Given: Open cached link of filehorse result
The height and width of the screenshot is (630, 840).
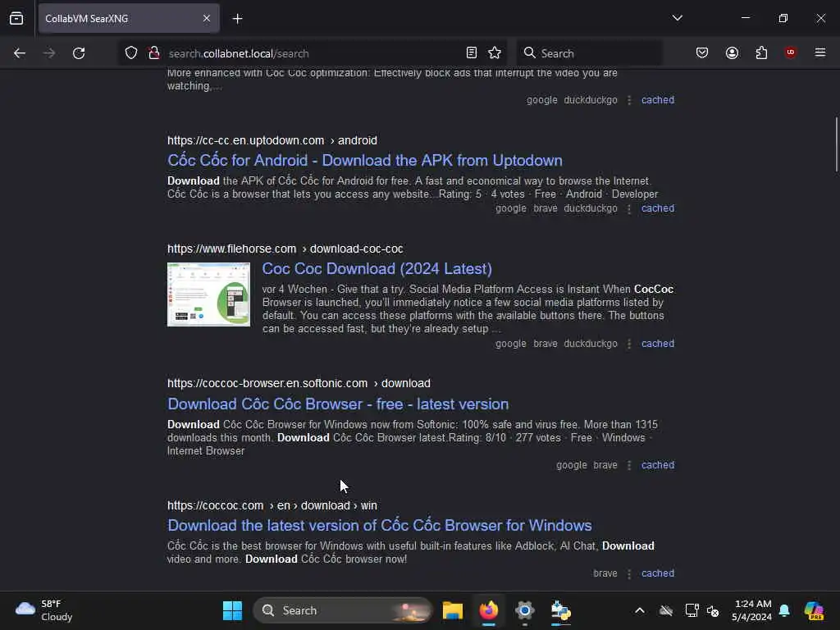Looking at the screenshot, I should 658,344.
